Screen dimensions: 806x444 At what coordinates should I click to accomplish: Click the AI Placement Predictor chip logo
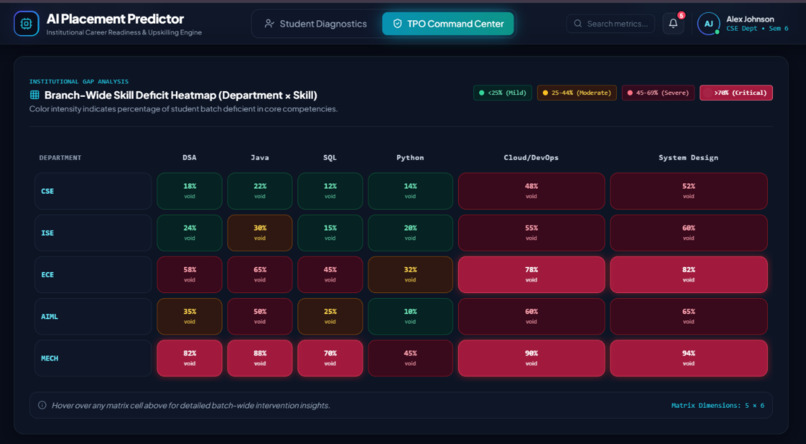pyautogui.click(x=26, y=24)
